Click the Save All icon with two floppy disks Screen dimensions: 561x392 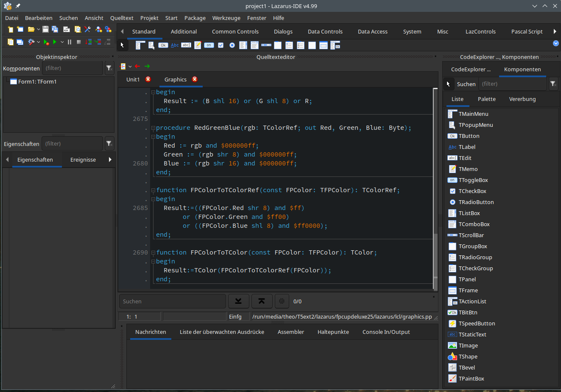[x=55, y=29]
